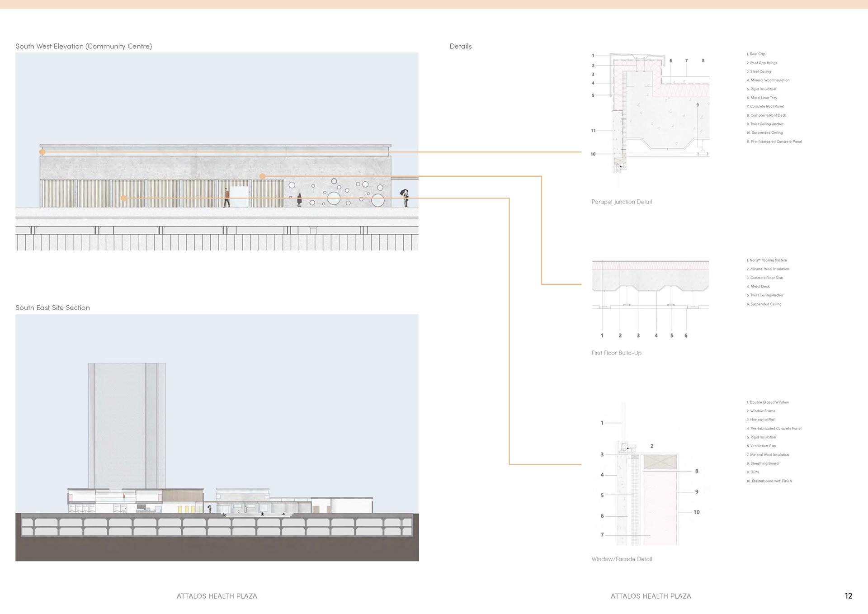Click the walking person figure near the white door
Screen dimensions: 868x614
[x=227, y=198]
